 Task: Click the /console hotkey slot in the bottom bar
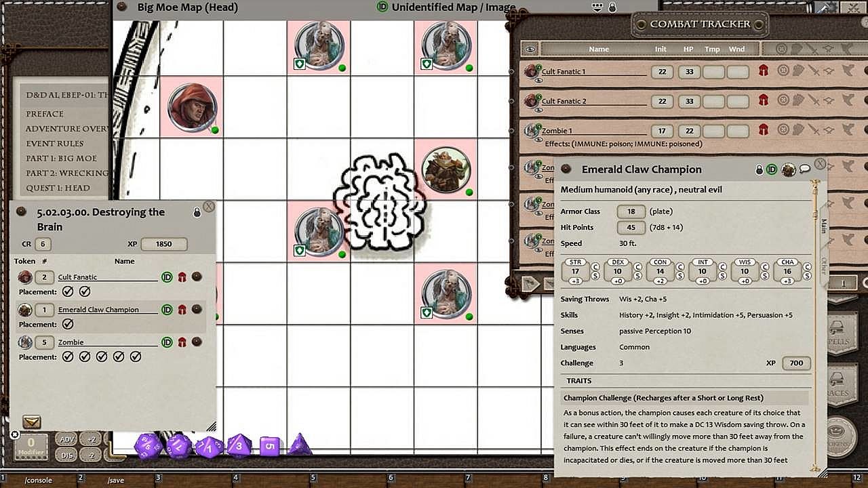click(39, 480)
